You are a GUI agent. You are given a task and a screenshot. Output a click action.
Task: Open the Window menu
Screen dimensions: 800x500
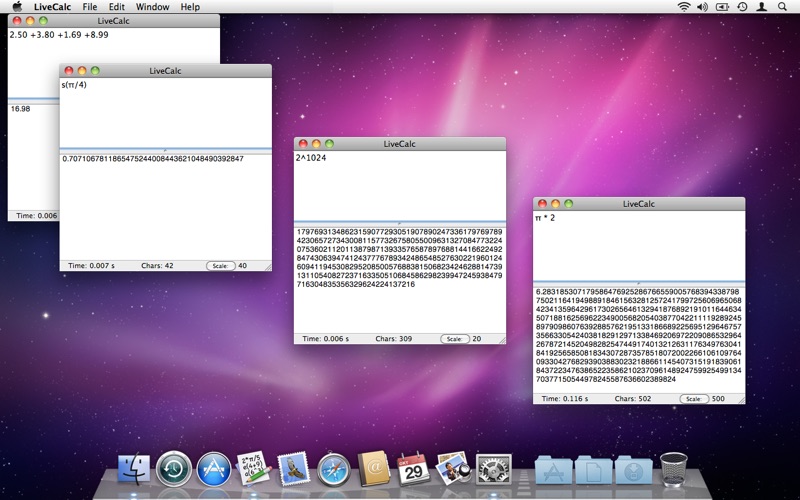click(153, 7)
